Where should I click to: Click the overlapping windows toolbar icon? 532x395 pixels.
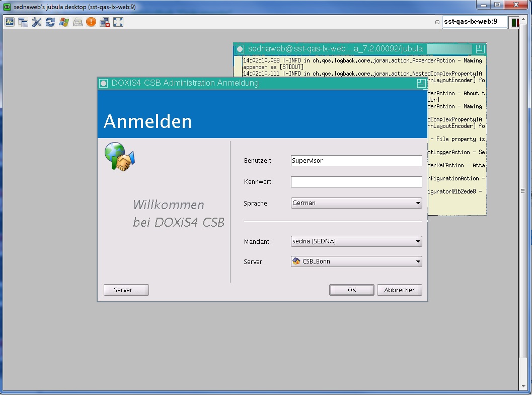[23, 22]
